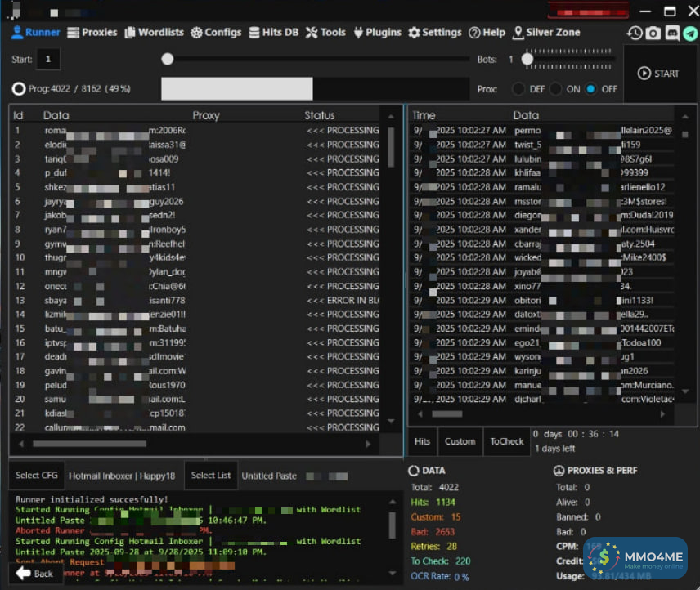Viewport: 700px width, 590px height.
Task: Open the Configs gear tab
Action: tap(216, 33)
